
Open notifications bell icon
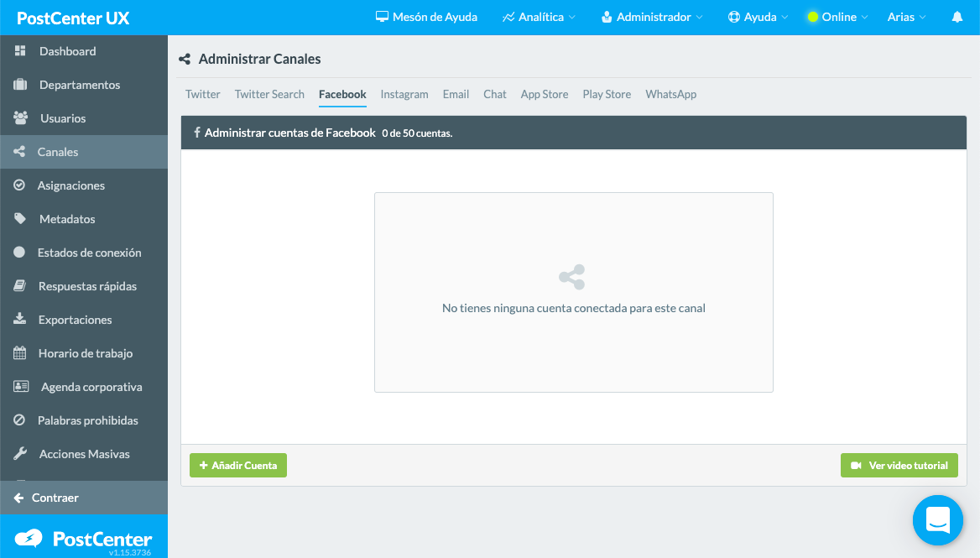[957, 17]
